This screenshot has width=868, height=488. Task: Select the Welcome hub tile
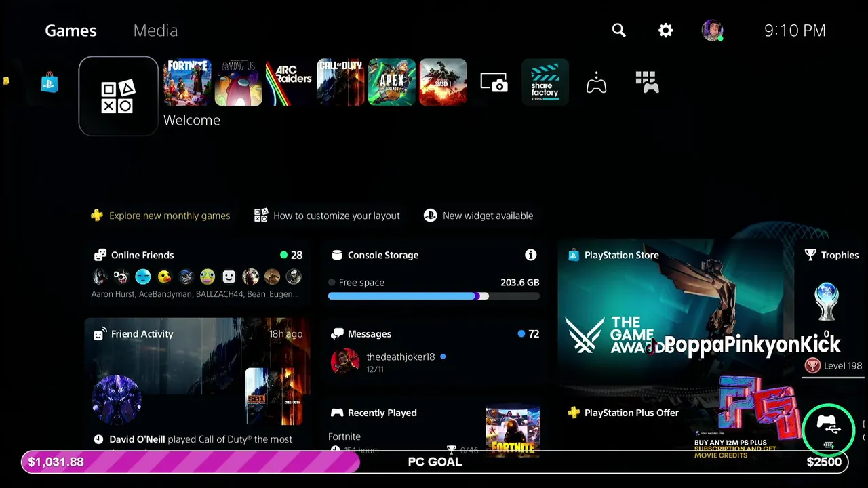point(118,96)
